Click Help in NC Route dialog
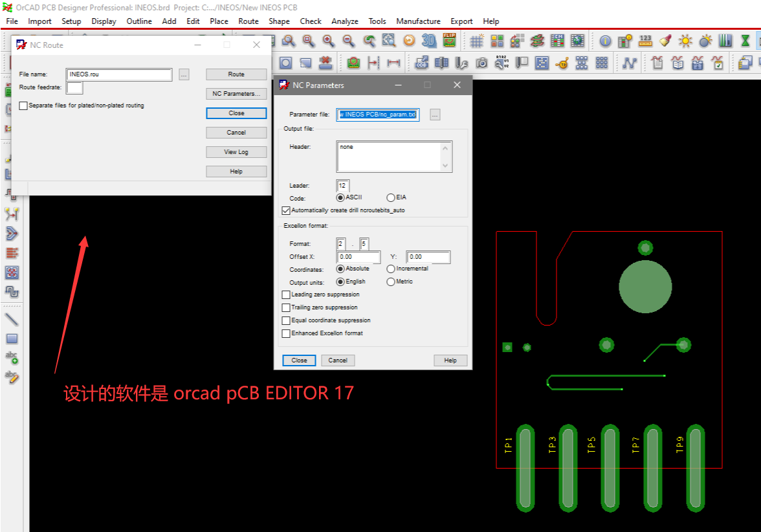Screen dimensions: 761x532 click(x=236, y=172)
